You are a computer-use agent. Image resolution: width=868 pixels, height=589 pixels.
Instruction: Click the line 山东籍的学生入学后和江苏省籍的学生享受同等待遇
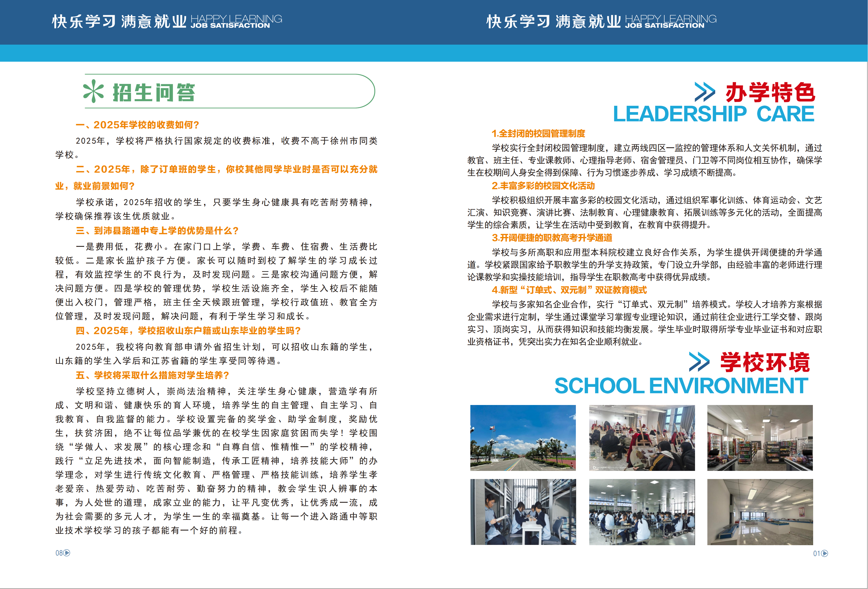(x=169, y=361)
